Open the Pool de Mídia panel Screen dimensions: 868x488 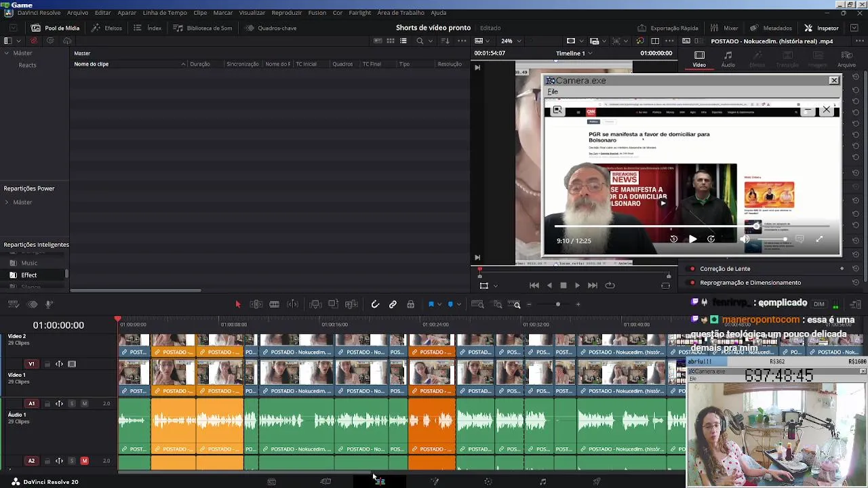[56, 28]
